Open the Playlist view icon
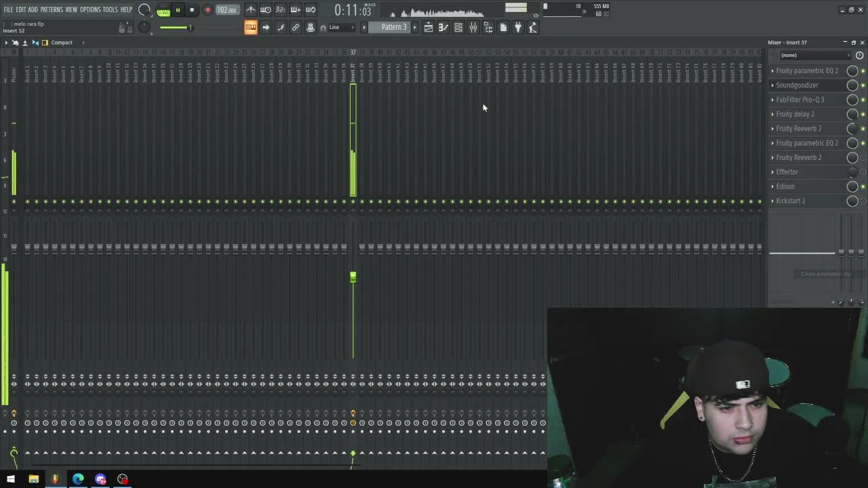 429,27
